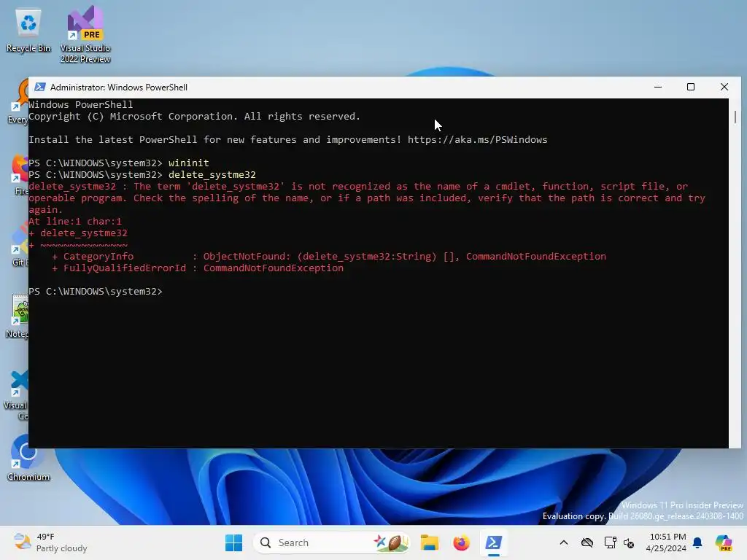The height and width of the screenshot is (560, 747).
Task: Open the Chromium desktop shortcut
Action: click(28, 458)
